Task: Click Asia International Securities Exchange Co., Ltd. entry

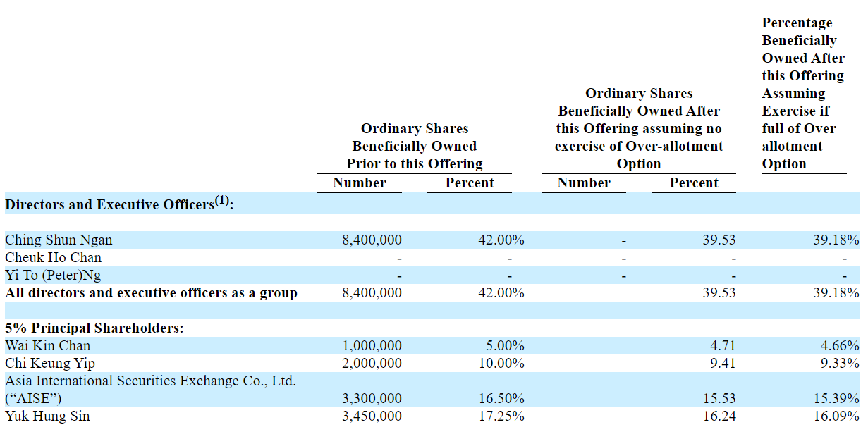Action: [150, 390]
